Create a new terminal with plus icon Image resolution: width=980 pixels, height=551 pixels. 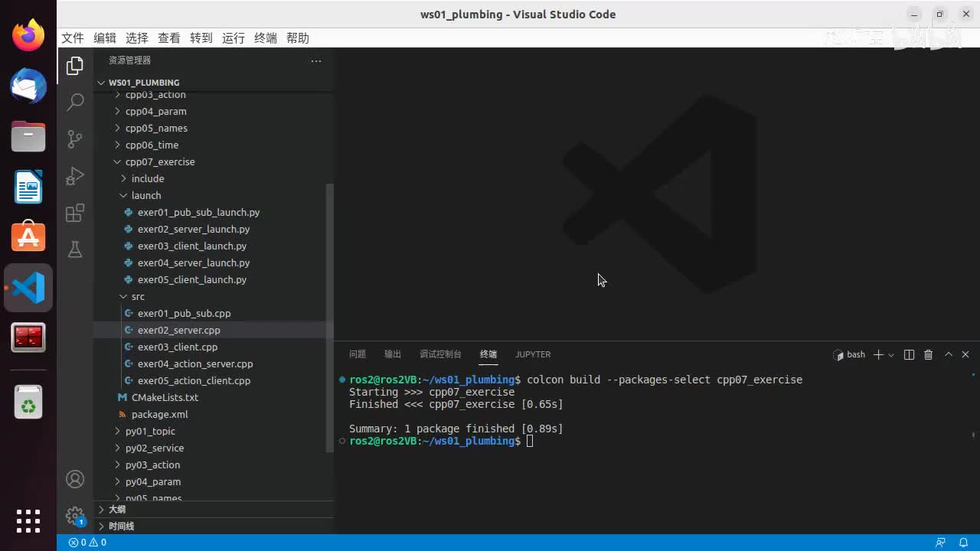click(x=878, y=354)
